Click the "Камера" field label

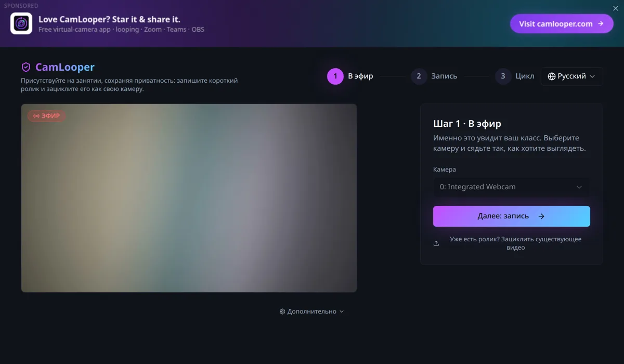click(445, 170)
